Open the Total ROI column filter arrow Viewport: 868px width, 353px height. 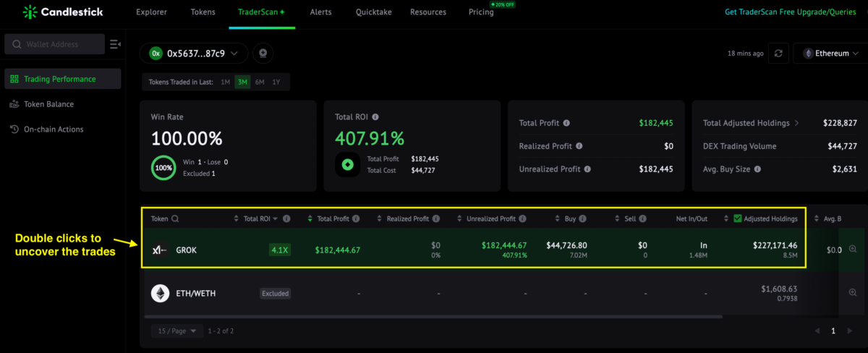point(275,218)
